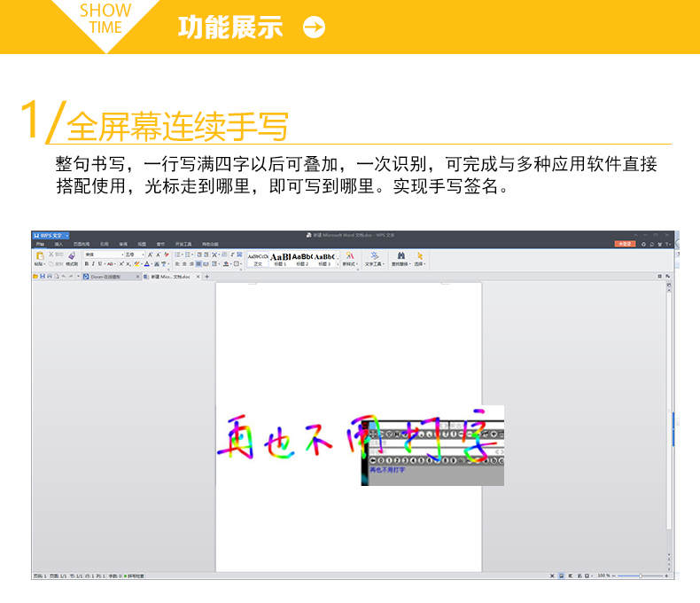
Task: Toggle Underline formatting button
Action: 99,263
